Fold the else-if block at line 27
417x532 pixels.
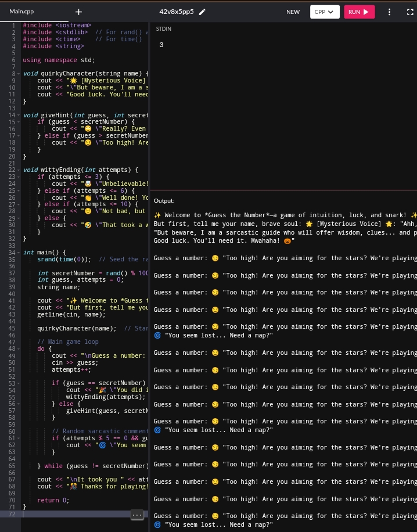19,204
